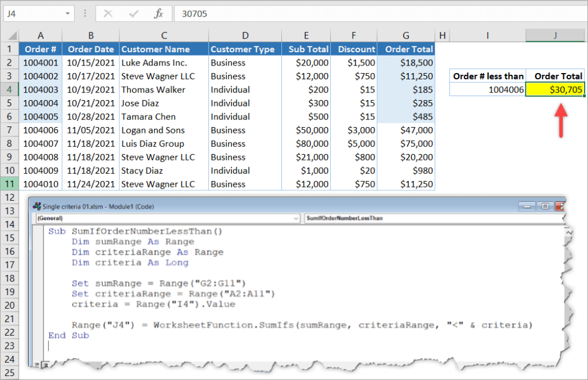Click the 'Sub SumIfOrderNumberLessThan()' code line

point(135,231)
